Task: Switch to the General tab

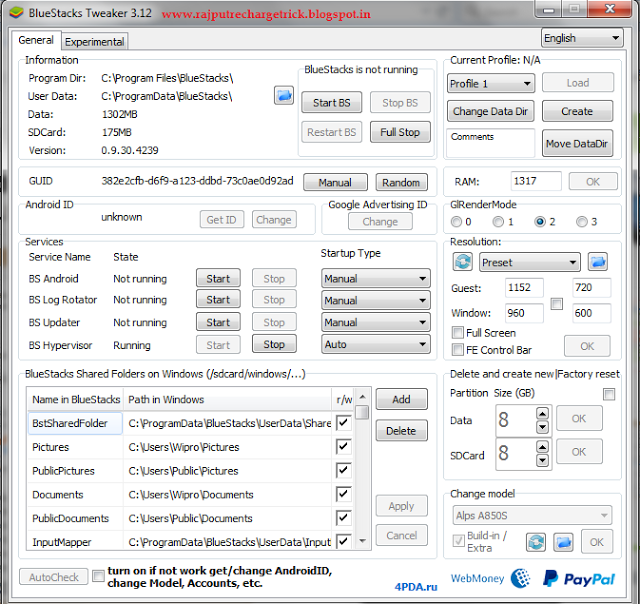Action: [x=36, y=40]
